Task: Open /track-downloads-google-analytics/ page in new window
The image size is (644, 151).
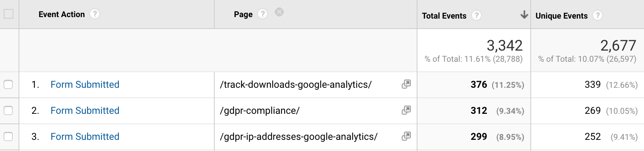Action: [406, 84]
